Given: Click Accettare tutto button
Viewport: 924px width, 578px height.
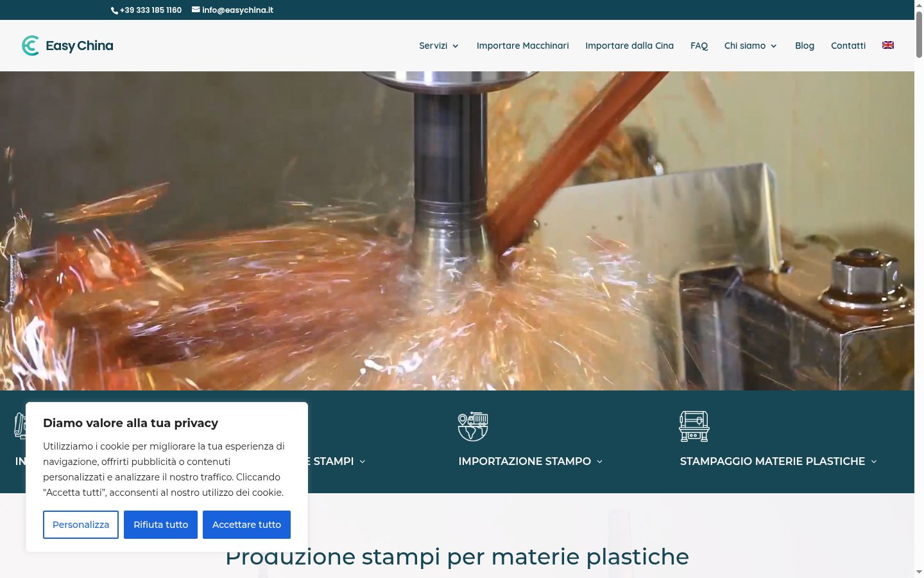Looking at the screenshot, I should click(x=246, y=525).
